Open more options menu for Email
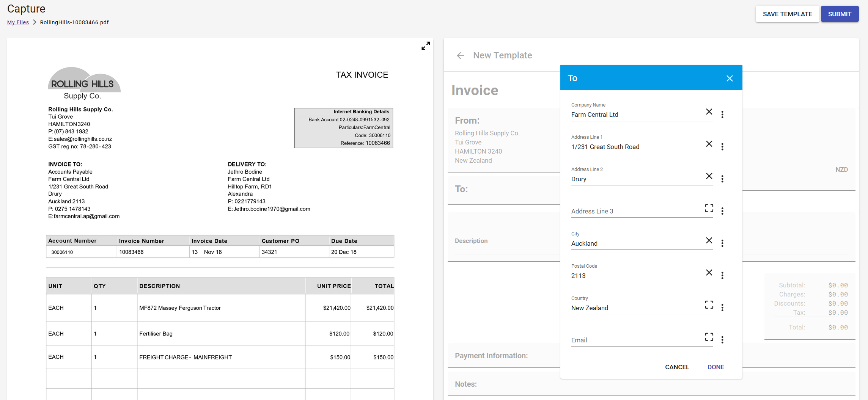The height and width of the screenshot is (400, 868). [x=722, y=340]
